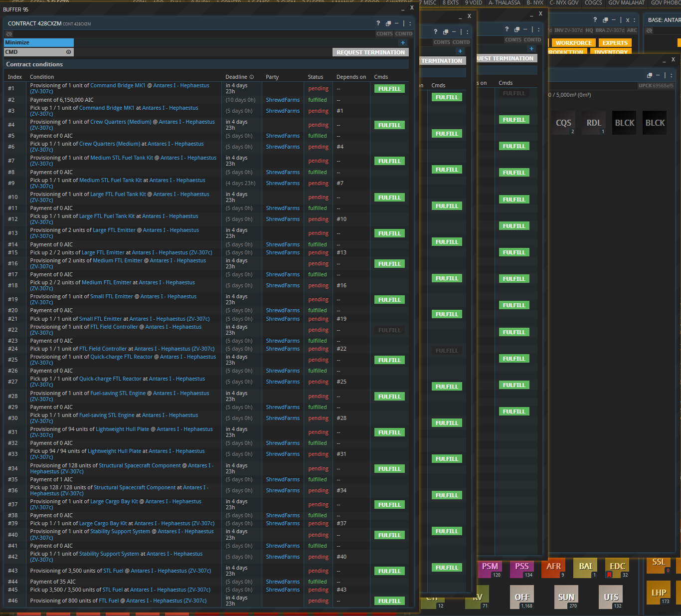Fulfill condition #1 Command Bridge MK1 provisioning
Screen dimensions: 681x616
click(389, 89)
